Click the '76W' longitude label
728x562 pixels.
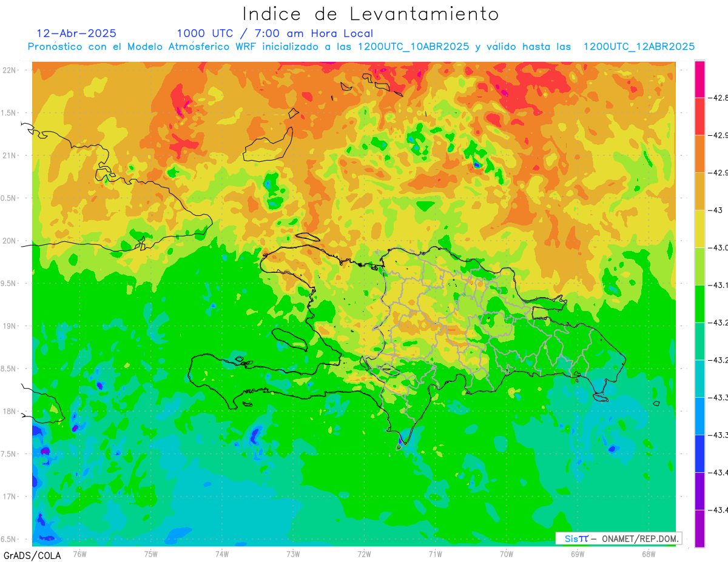point(79,554)
